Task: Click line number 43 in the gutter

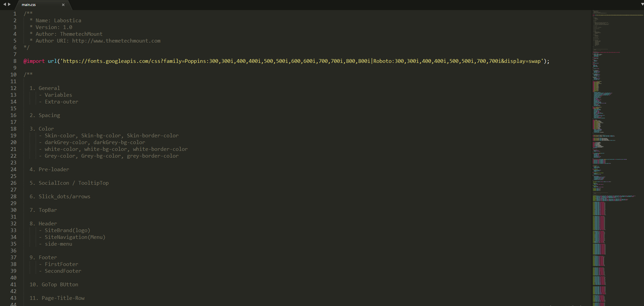Action: click(13, 298)
